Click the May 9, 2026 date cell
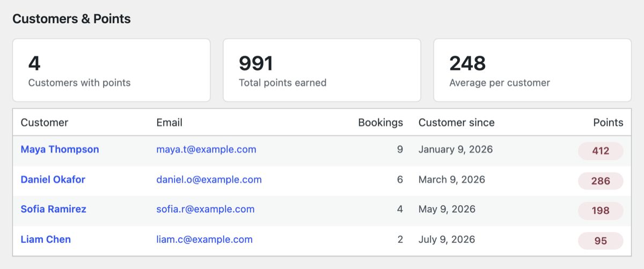This screenshot has width=644, height=269. 447,209
